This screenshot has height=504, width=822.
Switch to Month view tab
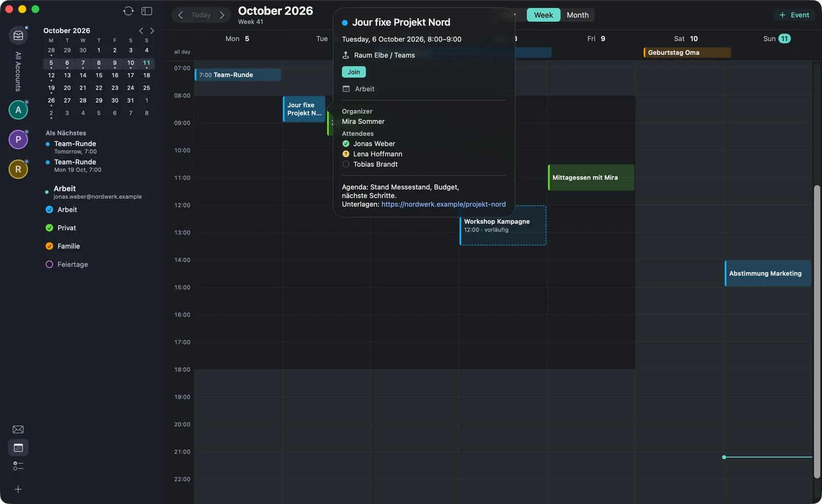click(x=577, y=15)
